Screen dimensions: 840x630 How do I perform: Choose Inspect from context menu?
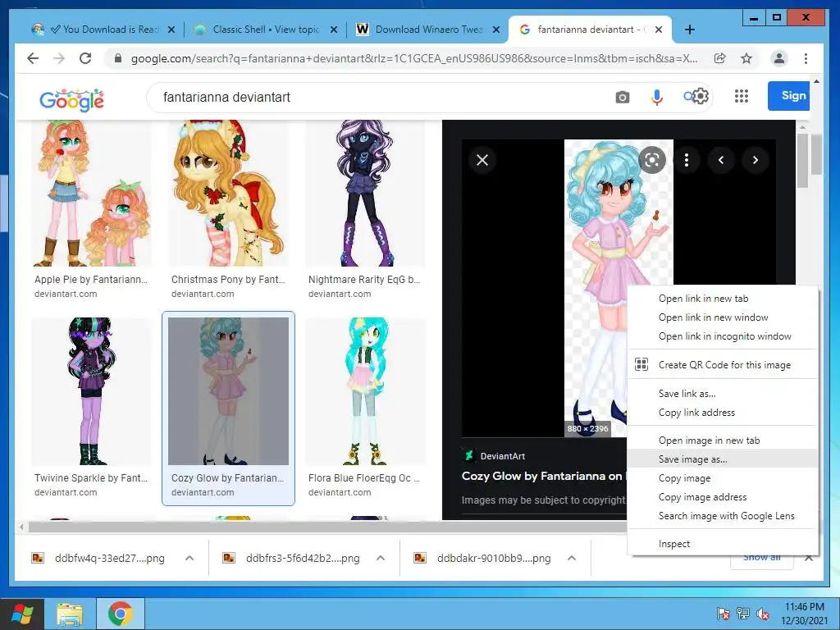click(x=722, y=544)
